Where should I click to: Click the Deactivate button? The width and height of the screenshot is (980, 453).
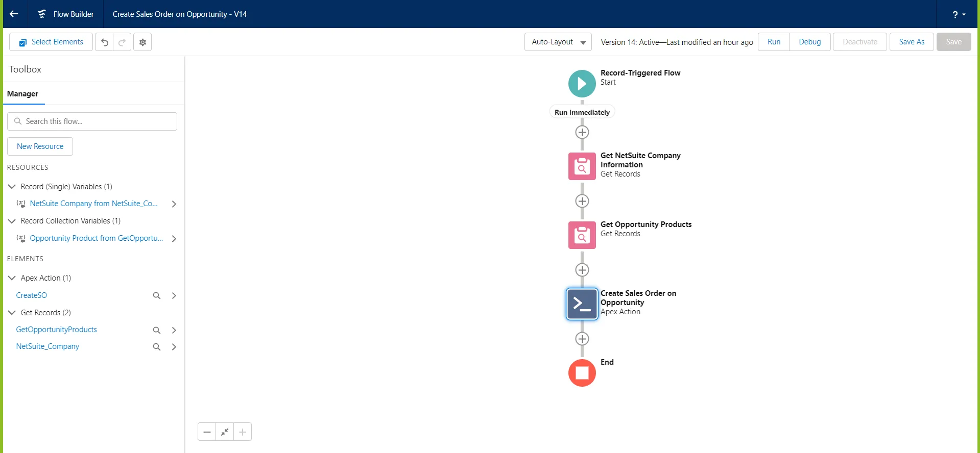(860, 42)
